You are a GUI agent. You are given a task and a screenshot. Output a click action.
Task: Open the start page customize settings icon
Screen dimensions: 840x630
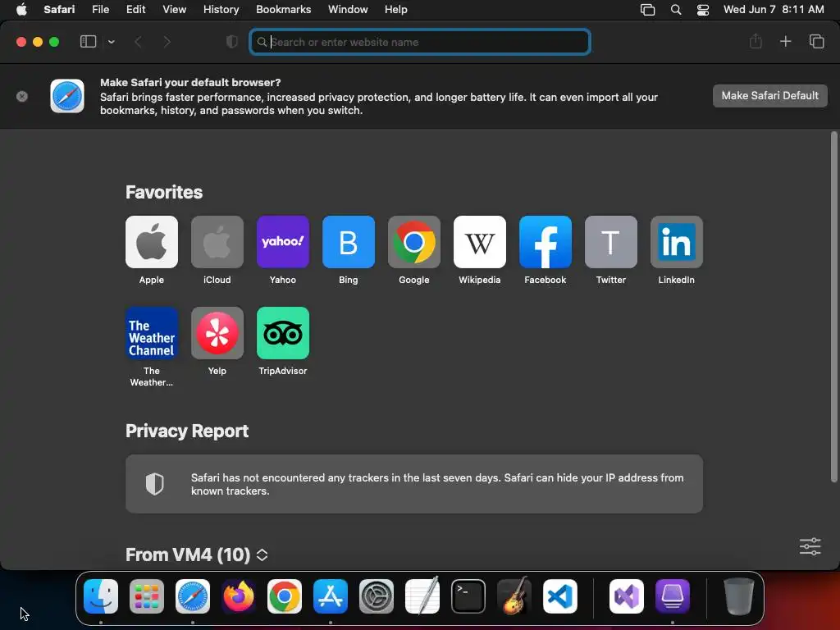[810, 546]
